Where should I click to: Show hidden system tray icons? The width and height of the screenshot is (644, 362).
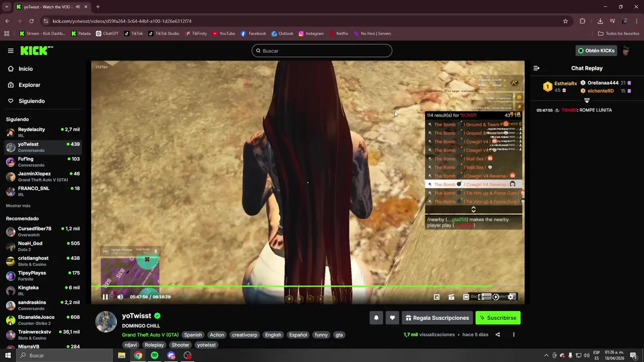546,355
